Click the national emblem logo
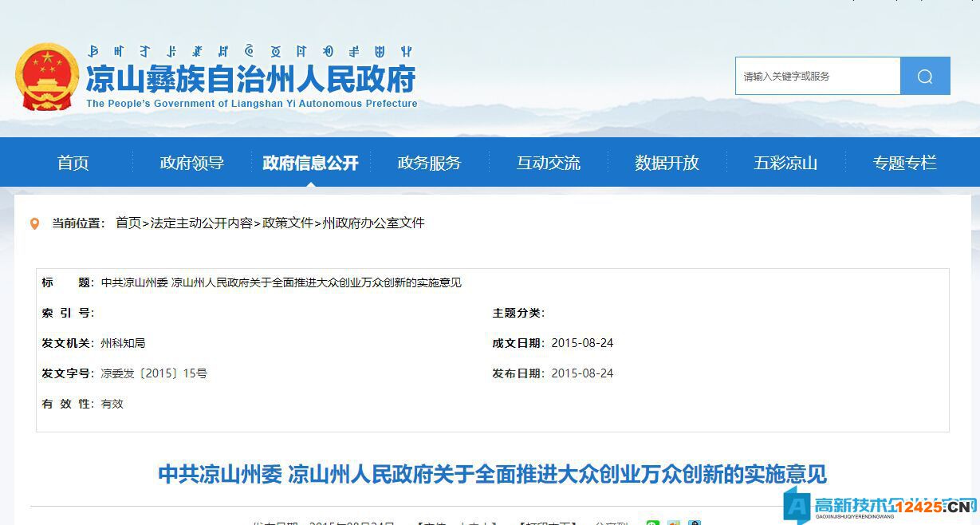 click(46, 77)
